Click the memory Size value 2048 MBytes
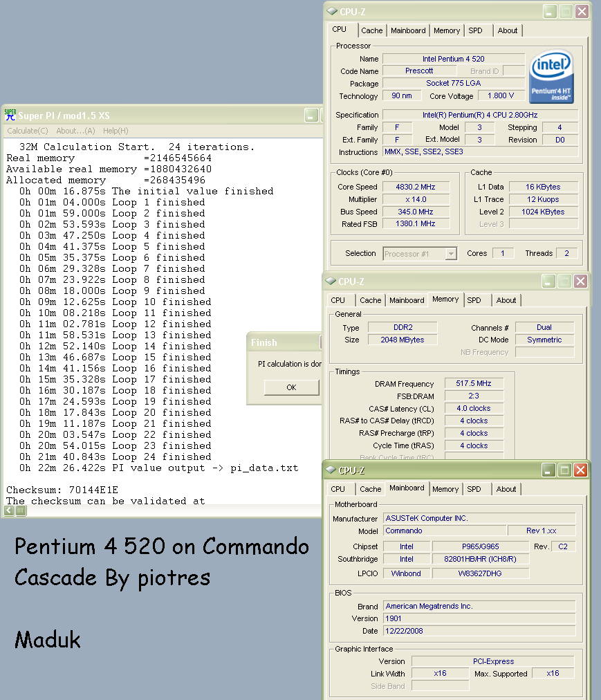The width and height of the screenshot is (601, 700). [403, 340]
